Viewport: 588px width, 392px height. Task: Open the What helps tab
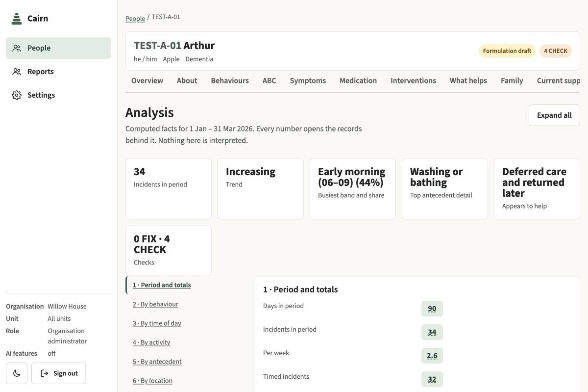tap(468, 80)
